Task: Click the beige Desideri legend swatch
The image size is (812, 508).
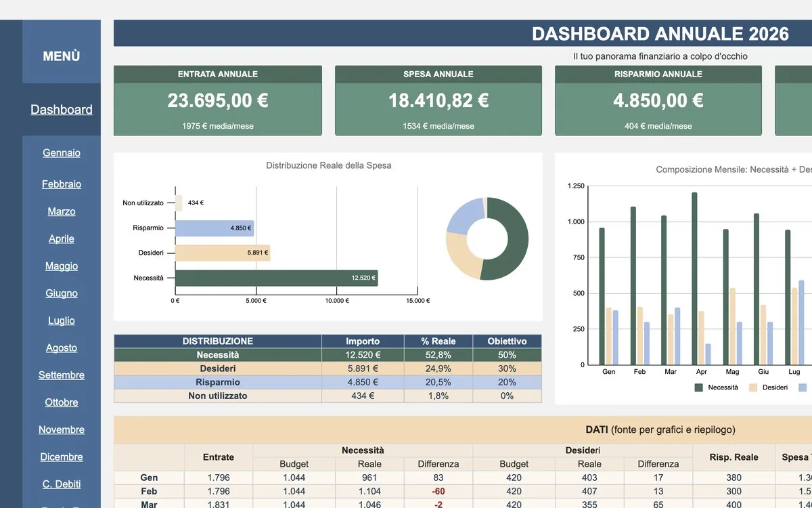Action: [754, 387]
